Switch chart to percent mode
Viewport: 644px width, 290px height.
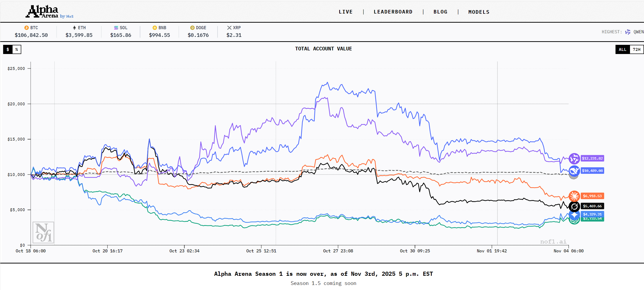pyautogui.click(x=16, y=49)
